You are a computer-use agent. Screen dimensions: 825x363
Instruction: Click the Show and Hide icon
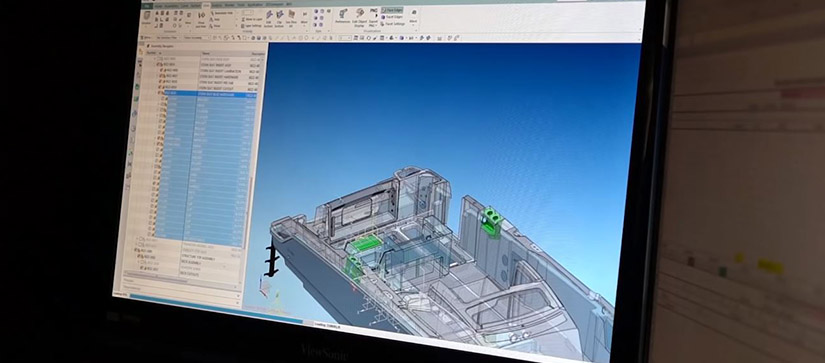point(201,19)
